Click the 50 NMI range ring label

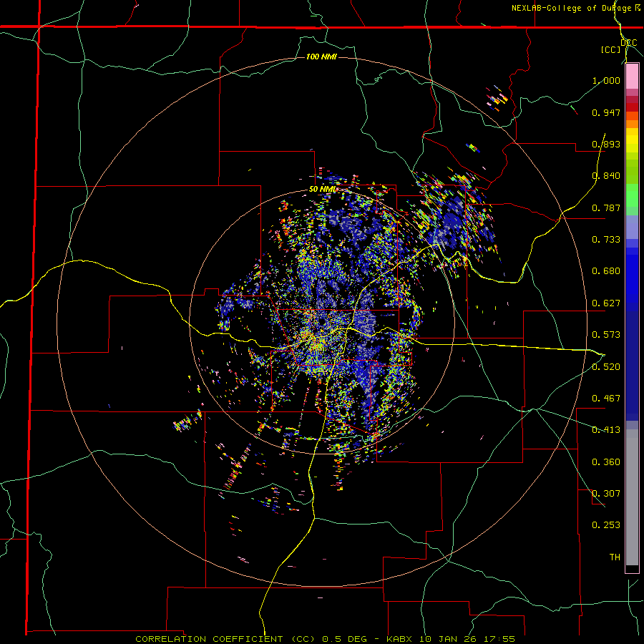point(323,190)
